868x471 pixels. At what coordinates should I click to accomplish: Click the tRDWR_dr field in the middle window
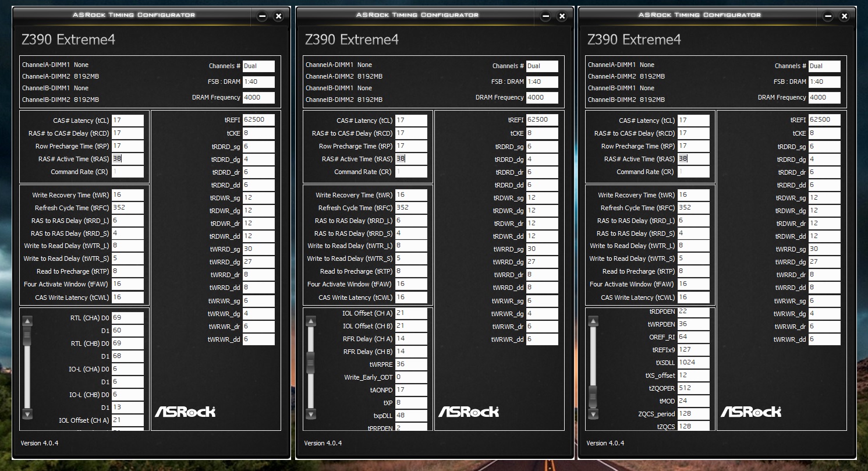542,224
